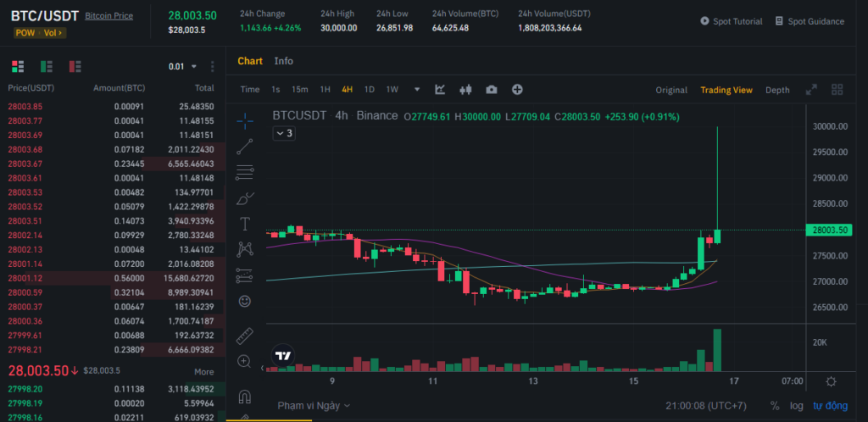Image resolution: width=868 pixels, height=422 pixels.
Task: Select the 1W time interval
Action: coord(392,90)
